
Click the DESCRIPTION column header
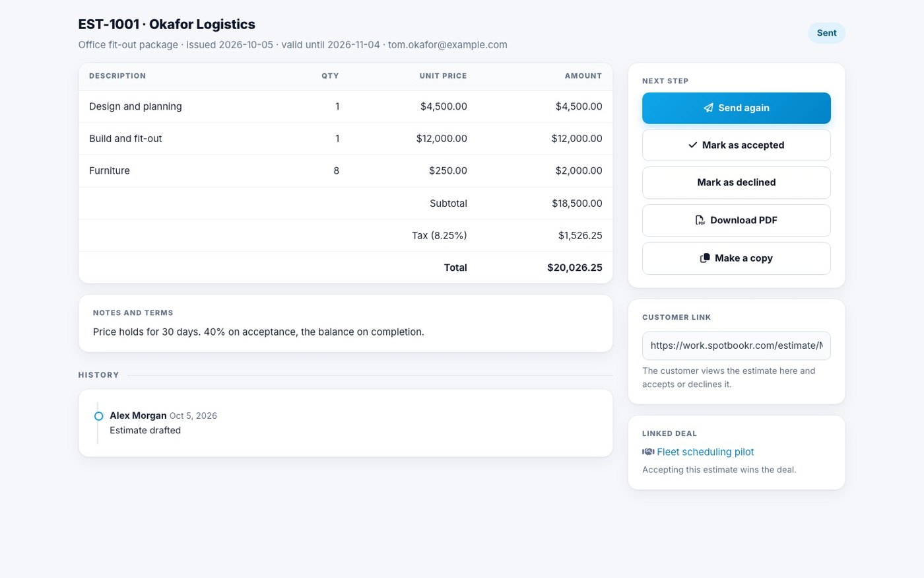tap(117, 76)
